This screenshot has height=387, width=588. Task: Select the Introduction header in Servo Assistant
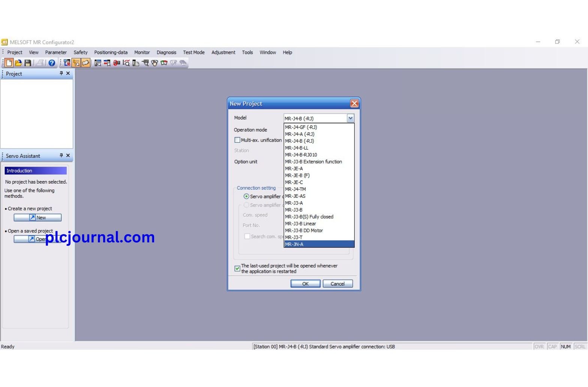tap(36, 170)
